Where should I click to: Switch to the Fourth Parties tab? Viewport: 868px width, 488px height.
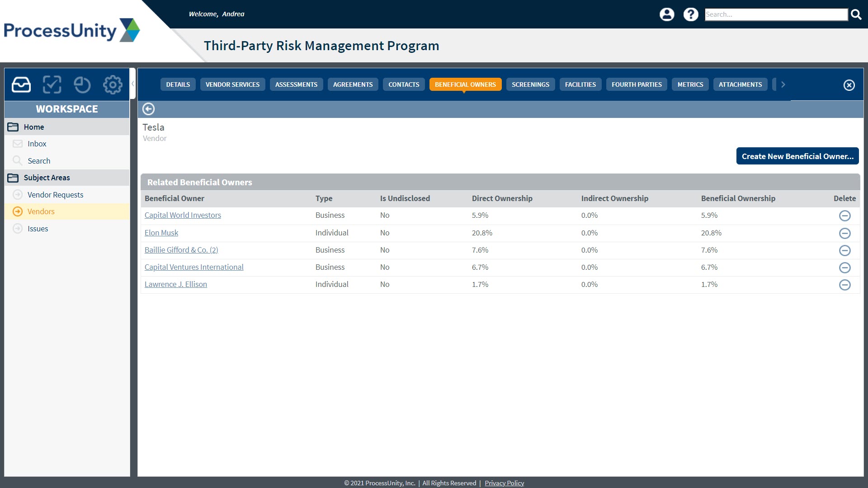point(637,84)
